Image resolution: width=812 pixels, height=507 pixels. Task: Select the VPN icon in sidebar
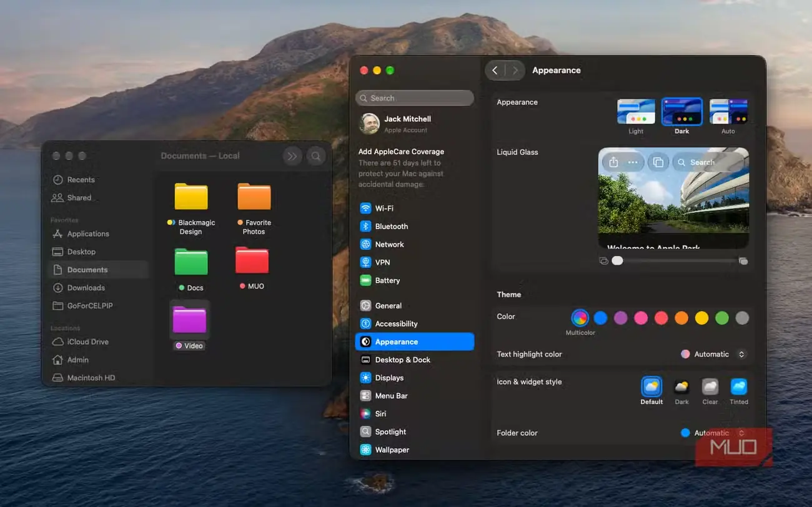[365, 263]
